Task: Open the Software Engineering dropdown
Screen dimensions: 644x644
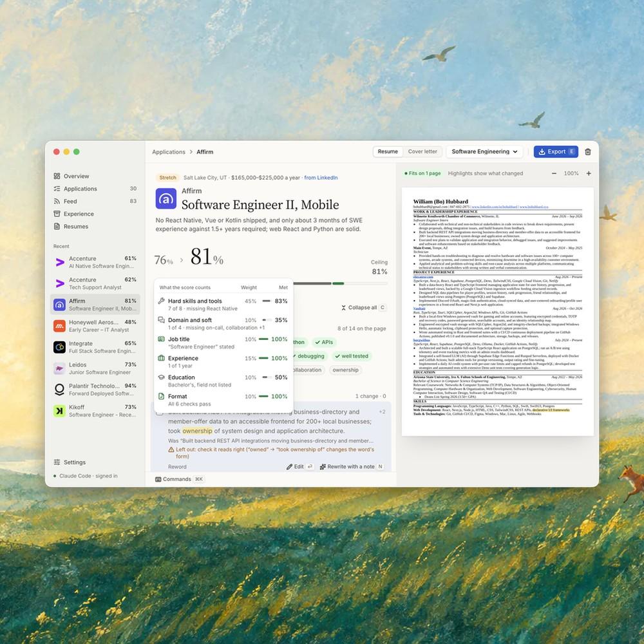Action: 484,151
